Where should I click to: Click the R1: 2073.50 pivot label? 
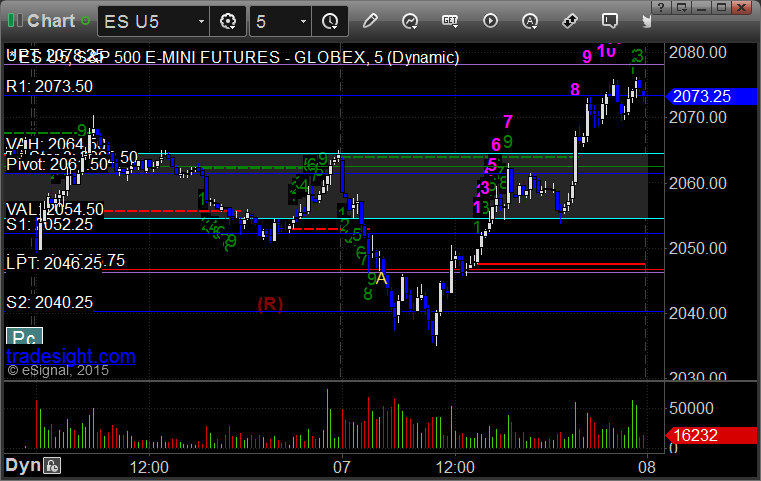tap(50, 86)
